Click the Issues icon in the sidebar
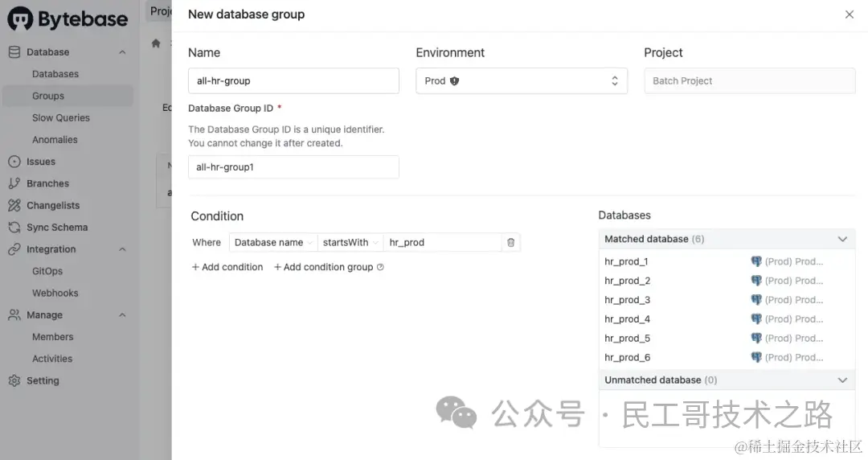The height and width of the screenshot is (460, 868). 14,162
